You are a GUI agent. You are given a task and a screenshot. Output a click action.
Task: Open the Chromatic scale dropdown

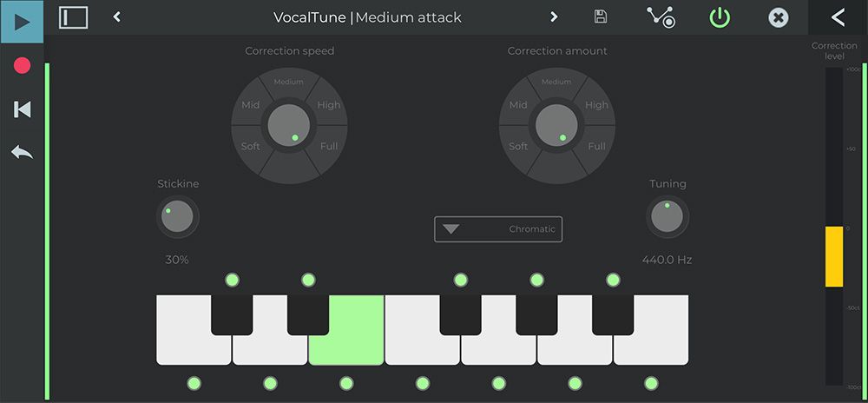tap(498, 229)
